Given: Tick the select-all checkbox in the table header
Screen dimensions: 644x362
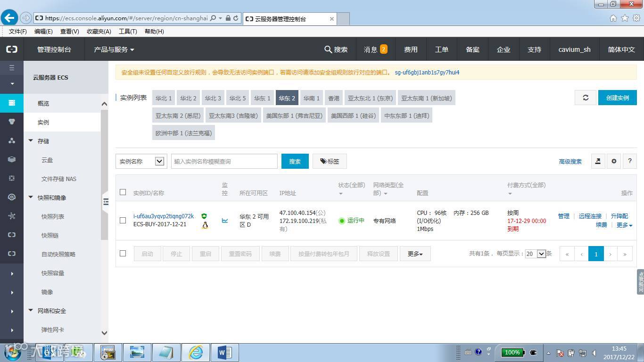Looking at the screenshot, I should pos(123,192).
